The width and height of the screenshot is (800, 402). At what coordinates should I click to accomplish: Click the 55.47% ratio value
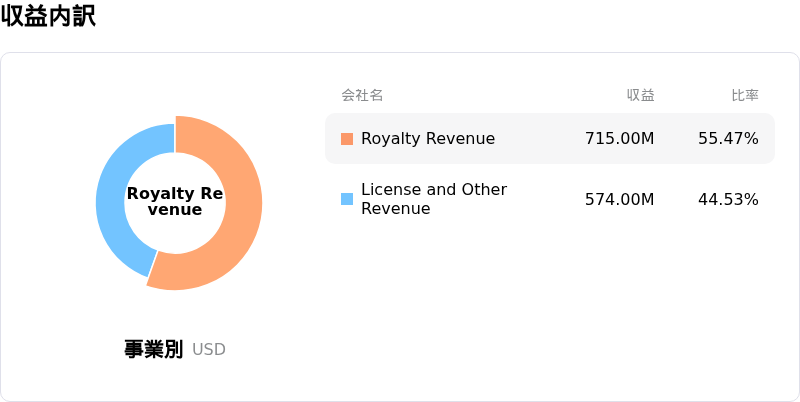[x=728, y=139]
